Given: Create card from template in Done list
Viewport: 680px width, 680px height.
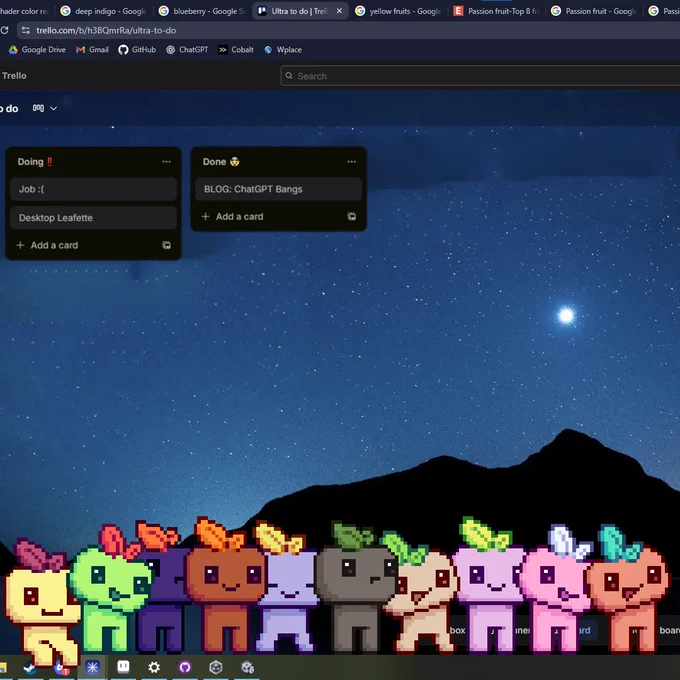Looking at the screenshot, I should (x=351, y=216).
